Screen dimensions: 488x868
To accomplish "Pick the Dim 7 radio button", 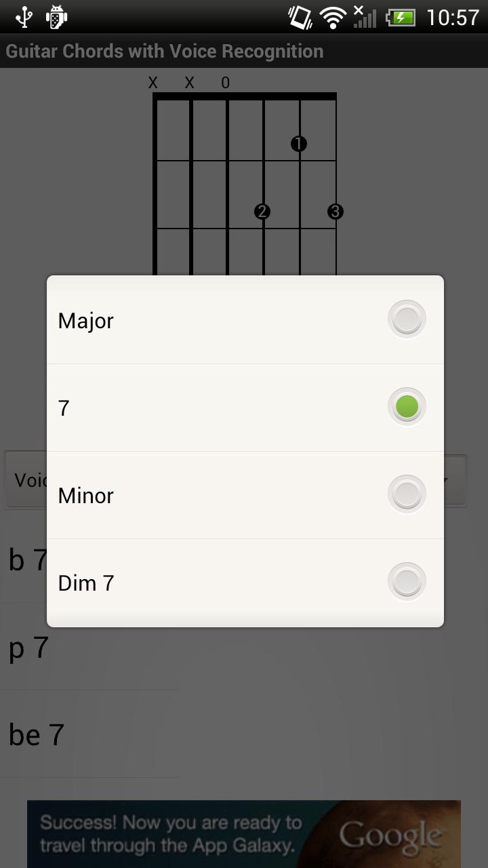I will click(407, 582).
